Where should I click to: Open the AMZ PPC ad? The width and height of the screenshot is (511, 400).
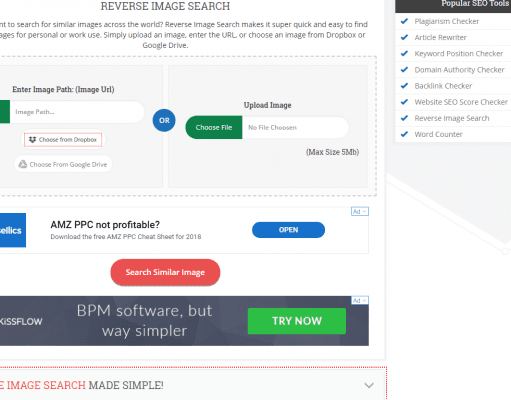pyautogui.click(x=288, y=230)
